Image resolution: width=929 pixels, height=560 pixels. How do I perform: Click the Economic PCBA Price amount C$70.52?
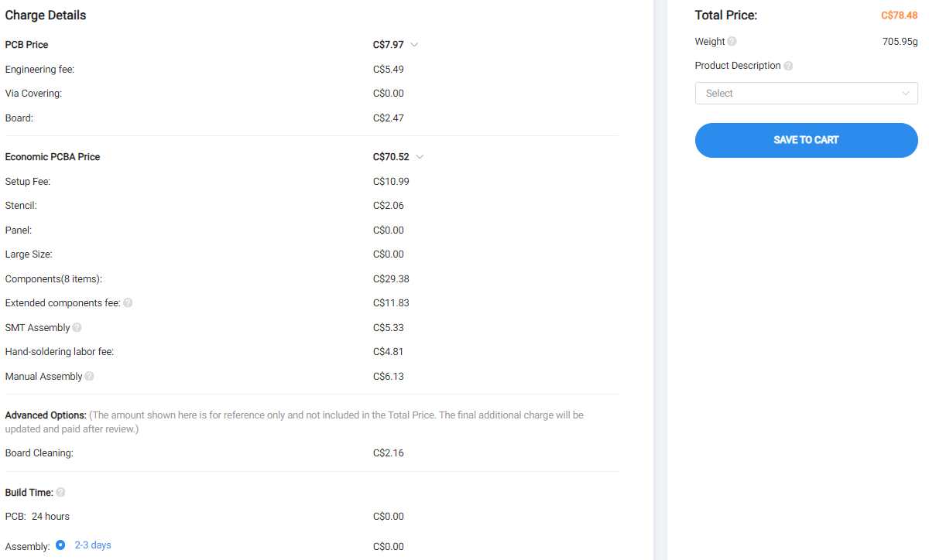391,157
